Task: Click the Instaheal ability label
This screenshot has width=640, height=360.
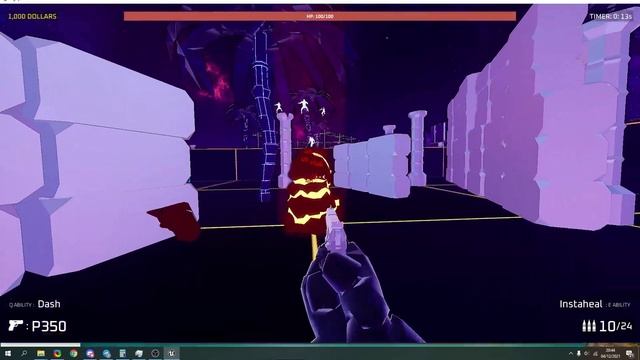Action: click(581, 304)
